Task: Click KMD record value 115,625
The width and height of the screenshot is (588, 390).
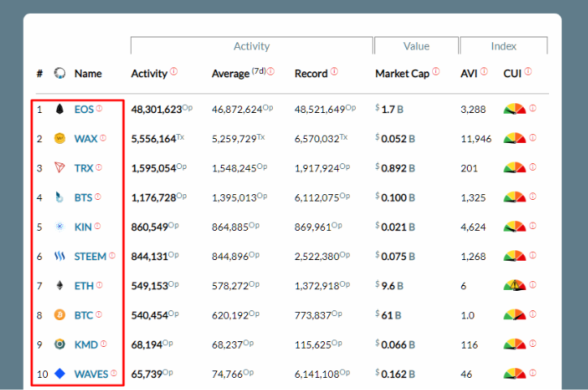Action: point(313,344)
